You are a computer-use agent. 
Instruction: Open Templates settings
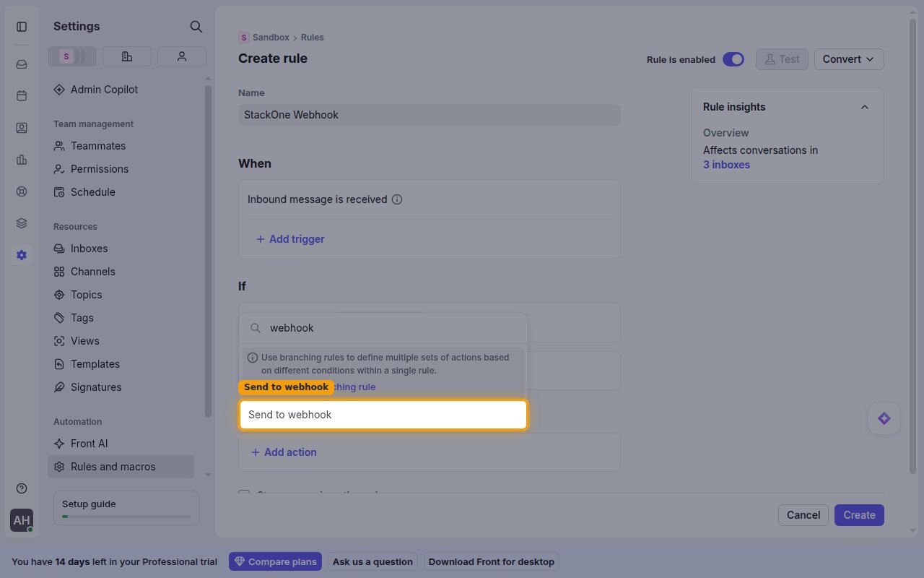click(121, 364)
